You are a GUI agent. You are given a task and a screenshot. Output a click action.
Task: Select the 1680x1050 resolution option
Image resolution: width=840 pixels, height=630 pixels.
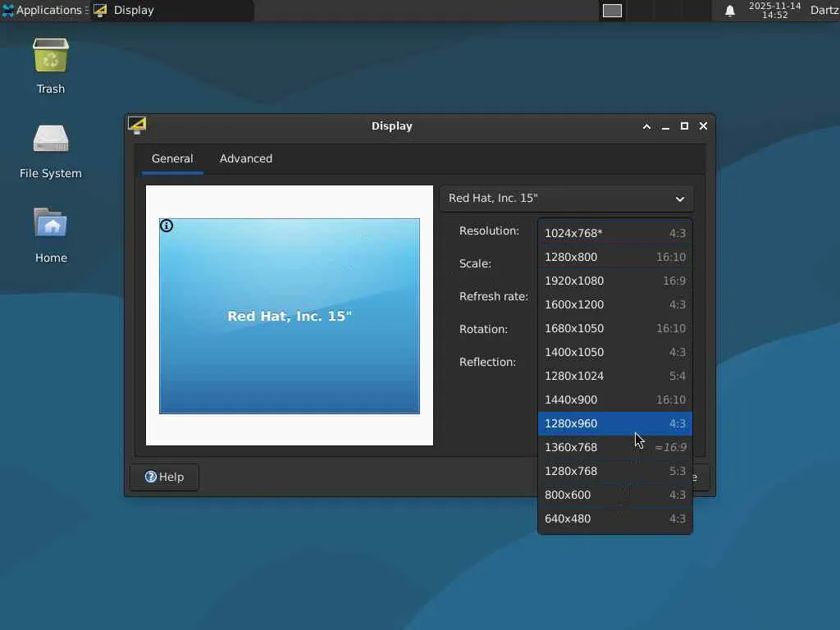click(x=615, y=328)
